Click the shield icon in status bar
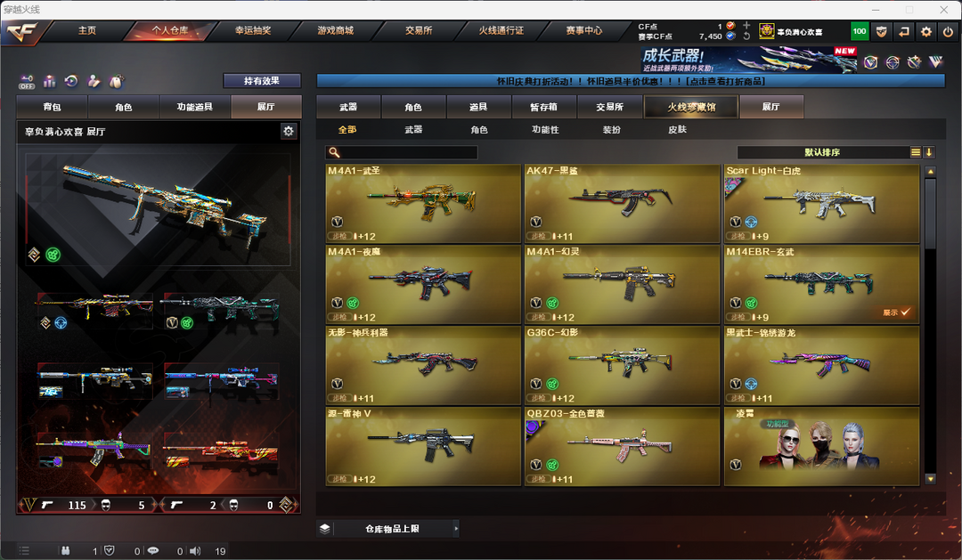Viewport: 962px width, 560px height. 110,550
